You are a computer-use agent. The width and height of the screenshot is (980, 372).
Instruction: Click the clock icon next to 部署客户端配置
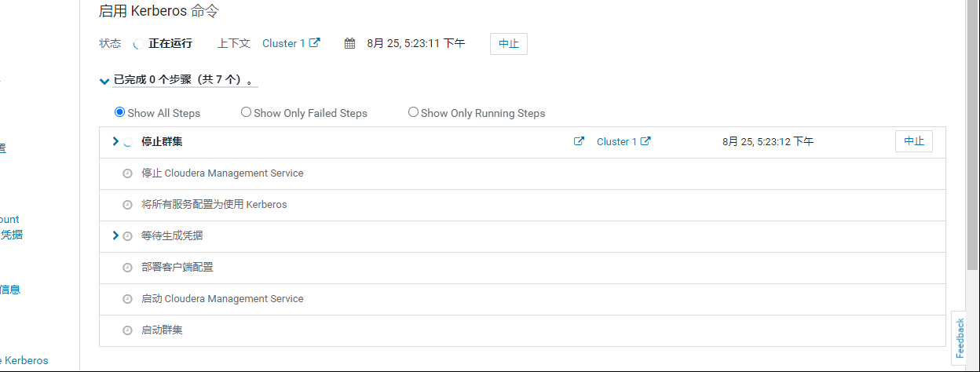tap(127, 268)
